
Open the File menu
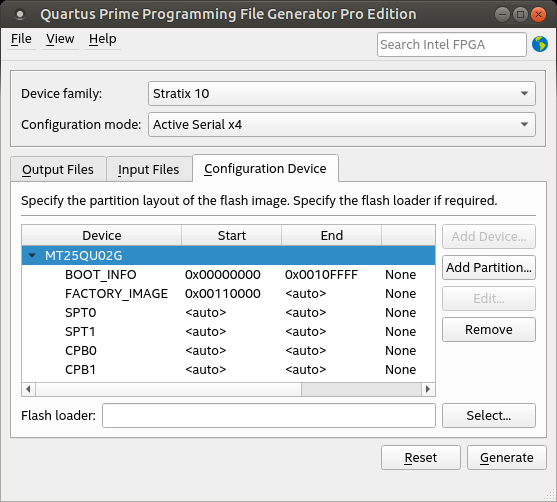click(21, 39)
